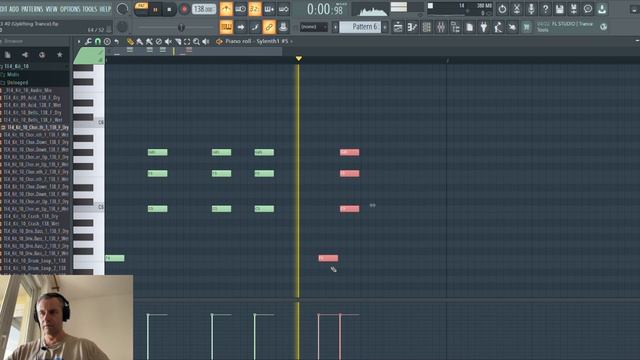Screen dimensions: 640x360
Task: Click the 138 tempo field
Action: [204, 9]
